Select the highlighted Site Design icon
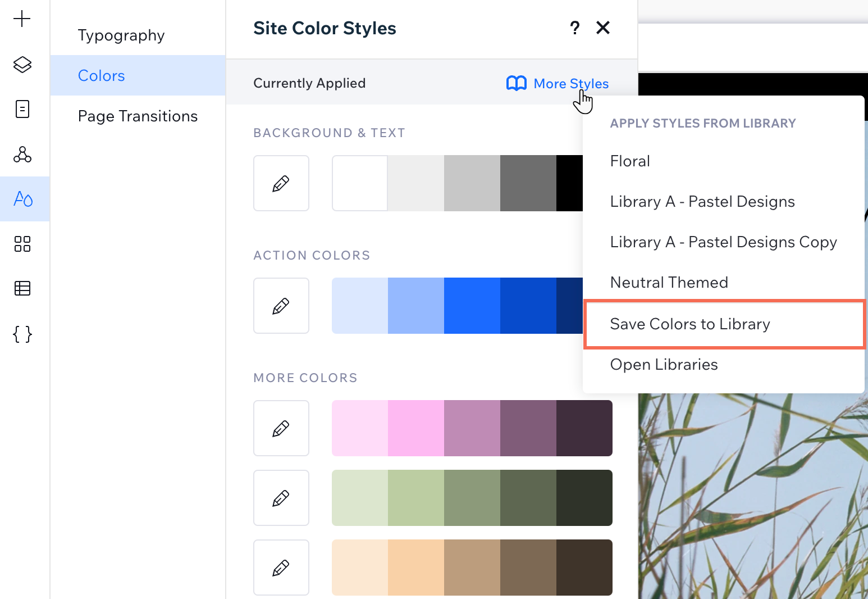 [22, 199]
